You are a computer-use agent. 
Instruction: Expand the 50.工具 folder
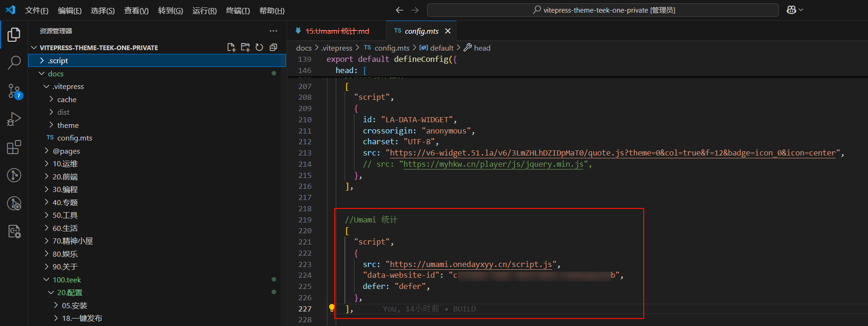157,215
